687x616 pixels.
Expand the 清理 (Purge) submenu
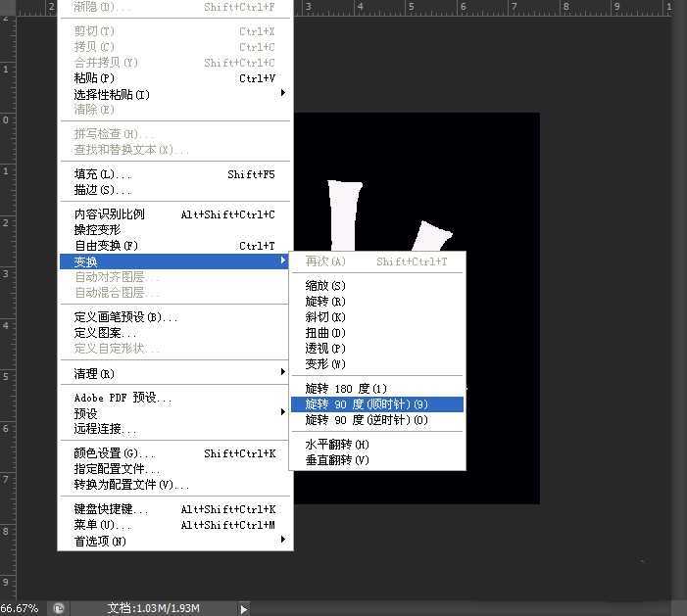pos(94,373)
